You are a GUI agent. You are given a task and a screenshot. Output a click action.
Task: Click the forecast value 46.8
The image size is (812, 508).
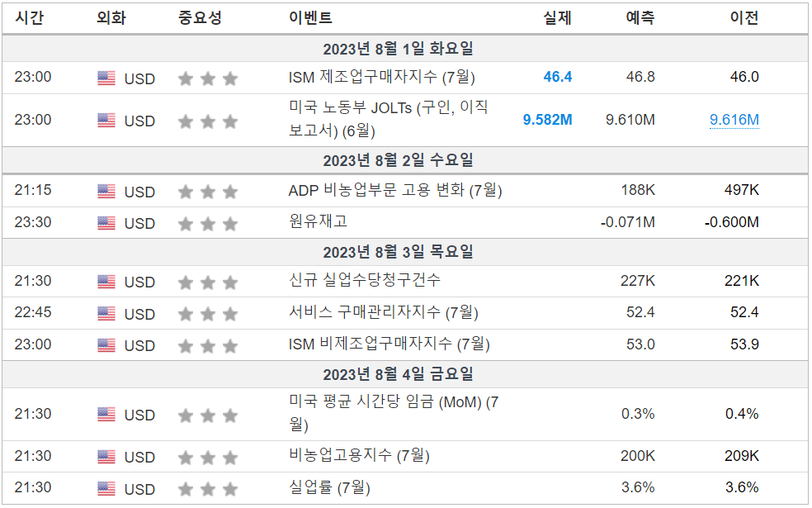pyautogui.click(x=640, y=77)
